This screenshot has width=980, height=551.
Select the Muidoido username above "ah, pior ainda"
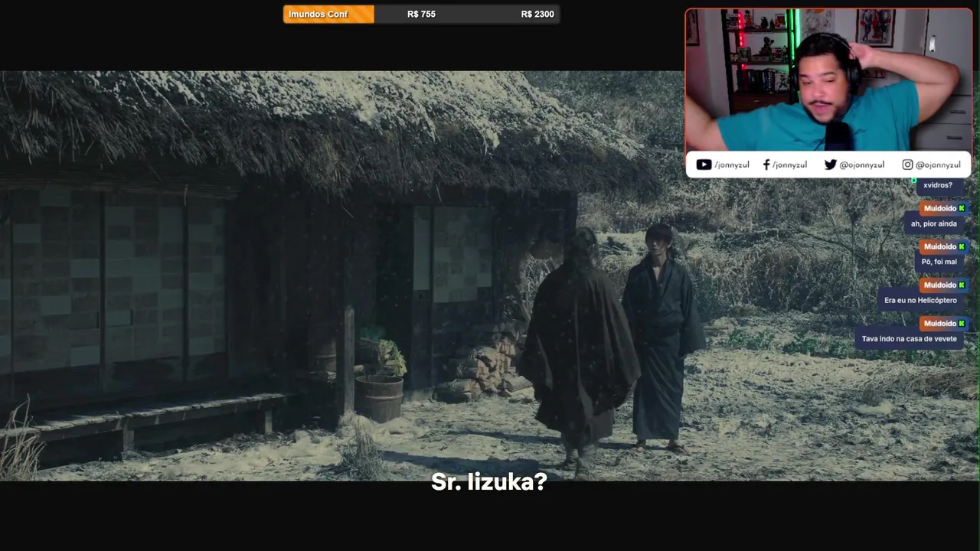coord(939,208)
